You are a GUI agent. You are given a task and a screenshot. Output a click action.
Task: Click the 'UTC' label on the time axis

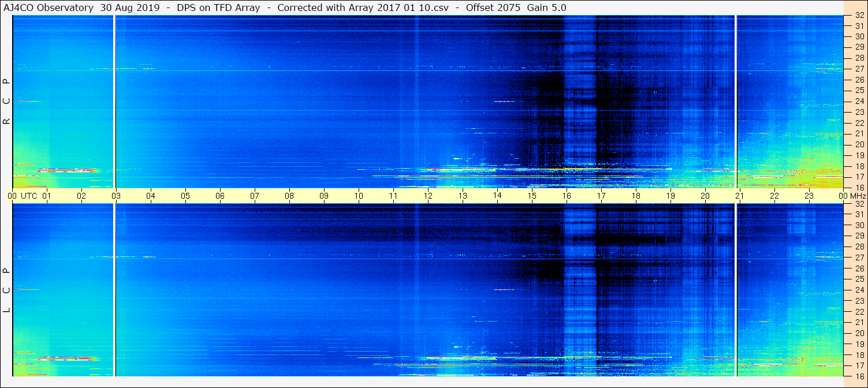[29, 196]
